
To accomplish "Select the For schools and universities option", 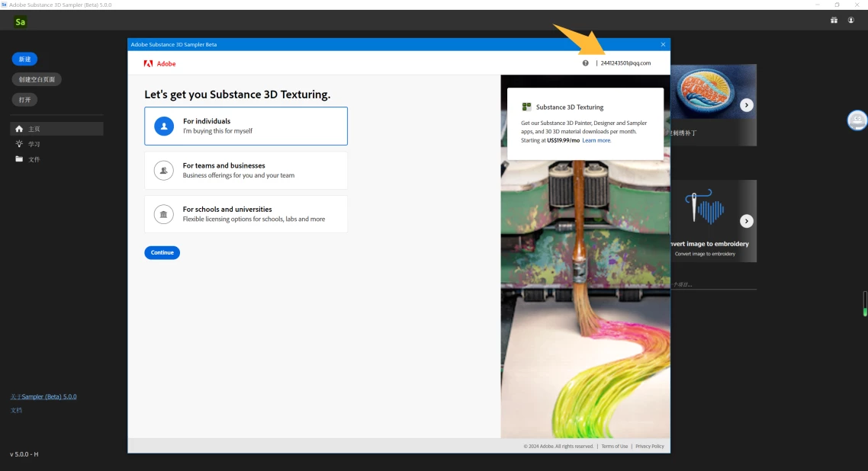I will pos(246,214).
